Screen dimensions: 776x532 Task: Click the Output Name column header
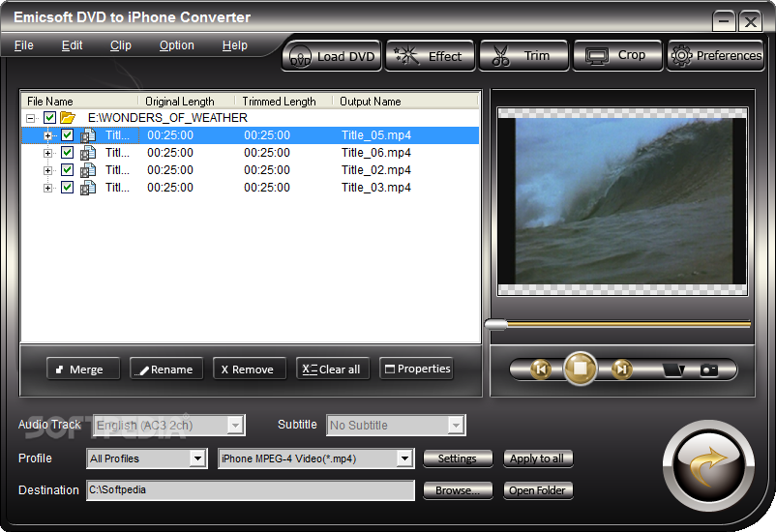pos(404,101)
